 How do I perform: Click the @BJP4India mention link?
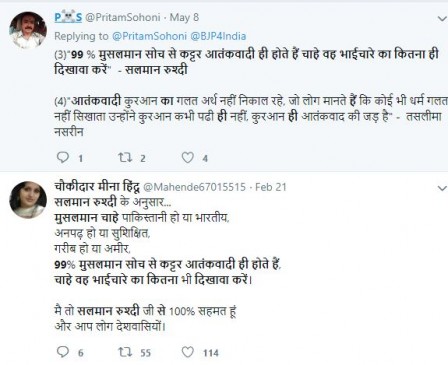[218, 36]
